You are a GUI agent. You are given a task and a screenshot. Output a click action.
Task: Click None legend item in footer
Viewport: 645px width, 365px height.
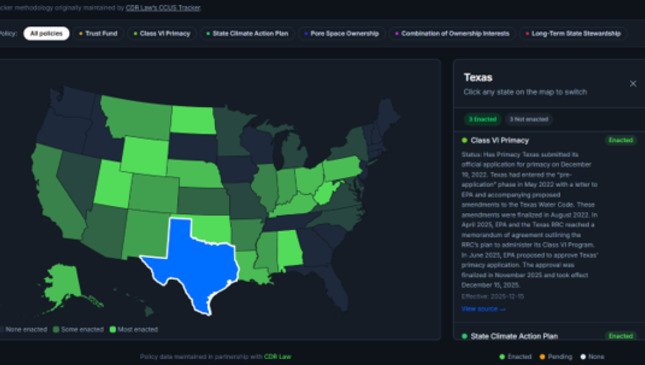tap(592, 357)
